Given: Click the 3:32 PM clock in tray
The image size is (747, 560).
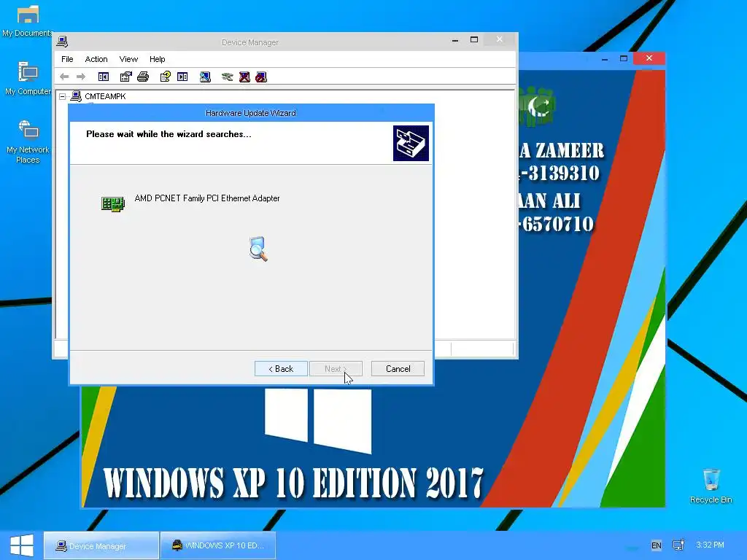Looking at the screenshot, I should tap(711, 545).
